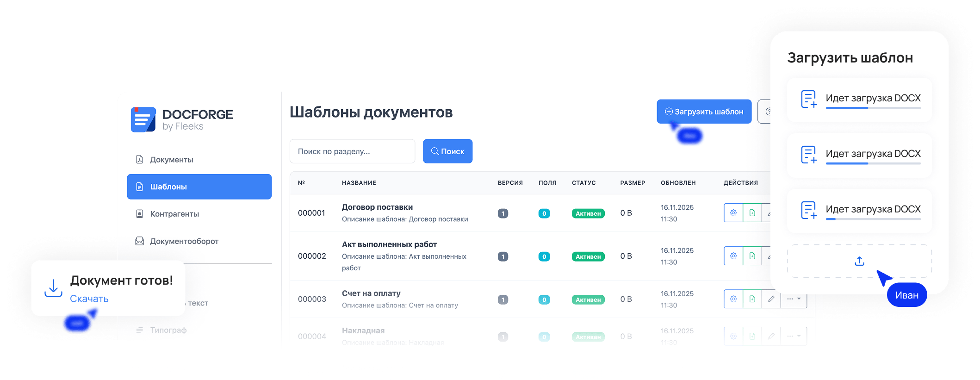Focus the Поиск по разделу search field
The width and height of the screenshot is (980, 380).
pos(352,151)
